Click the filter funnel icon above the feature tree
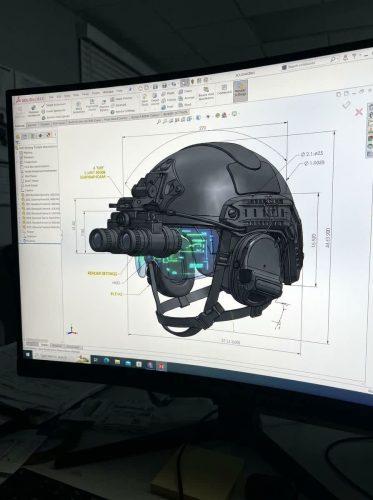Image resolution: width=373 pixels, height=500 pixels. click(17, 143)
